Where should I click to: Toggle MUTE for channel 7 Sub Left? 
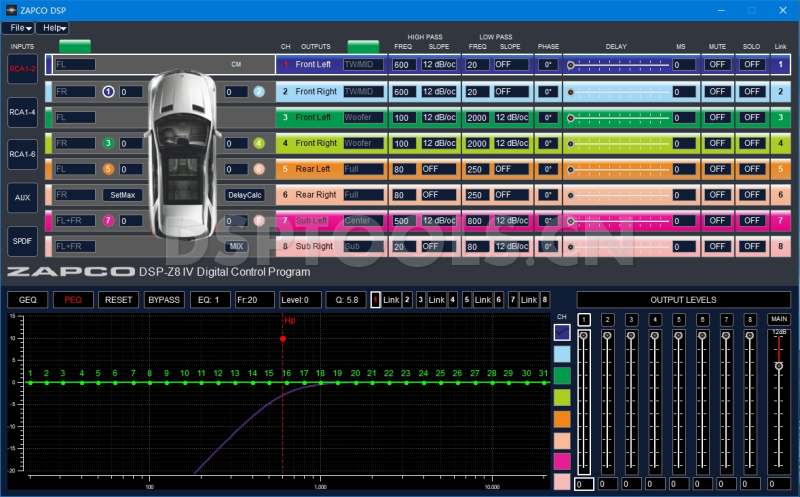(x=717, y=220)
